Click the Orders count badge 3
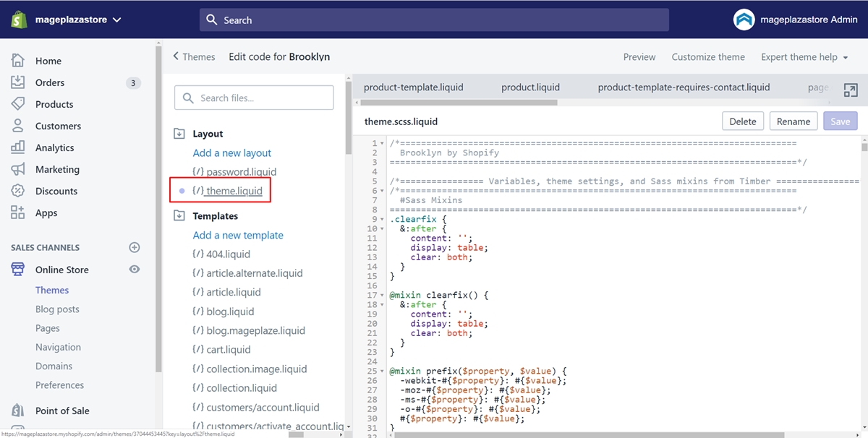Image resolution: width=868 pixels, height=438 pixels. coord(132,83)
